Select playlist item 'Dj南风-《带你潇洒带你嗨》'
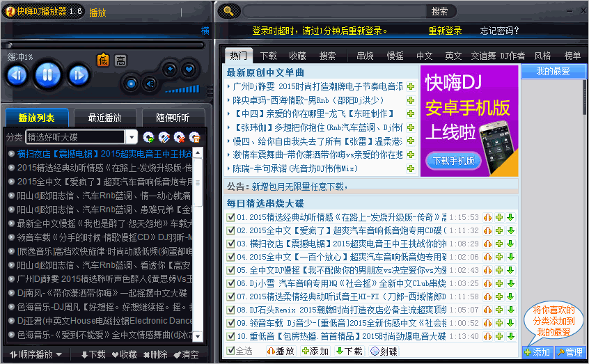Image resolution: width=589 pixels, height=364 pixels. tap(100, 293)
